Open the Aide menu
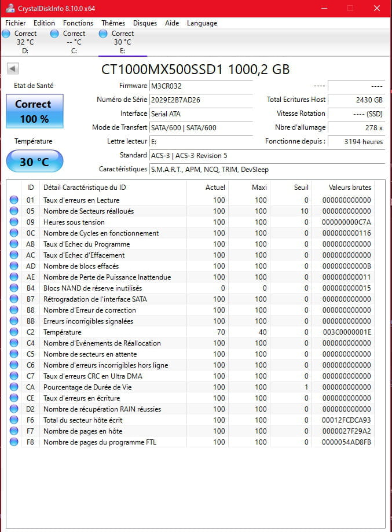 (172, 23)
